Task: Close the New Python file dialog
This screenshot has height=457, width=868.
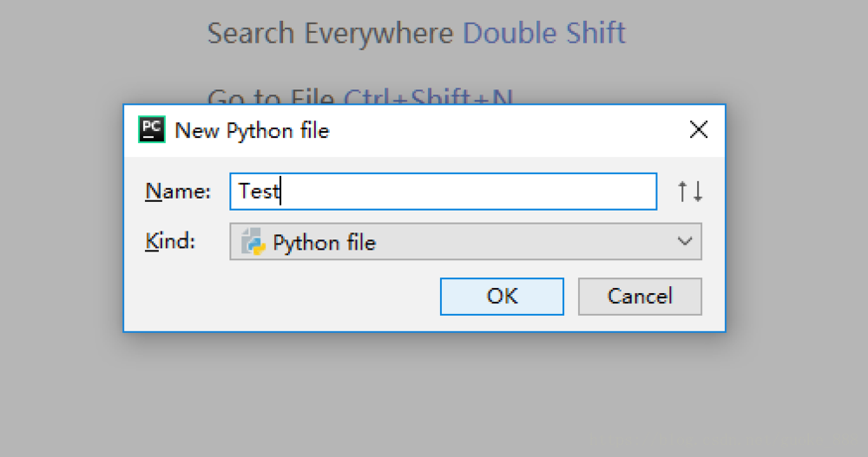Action: [699, 130]
